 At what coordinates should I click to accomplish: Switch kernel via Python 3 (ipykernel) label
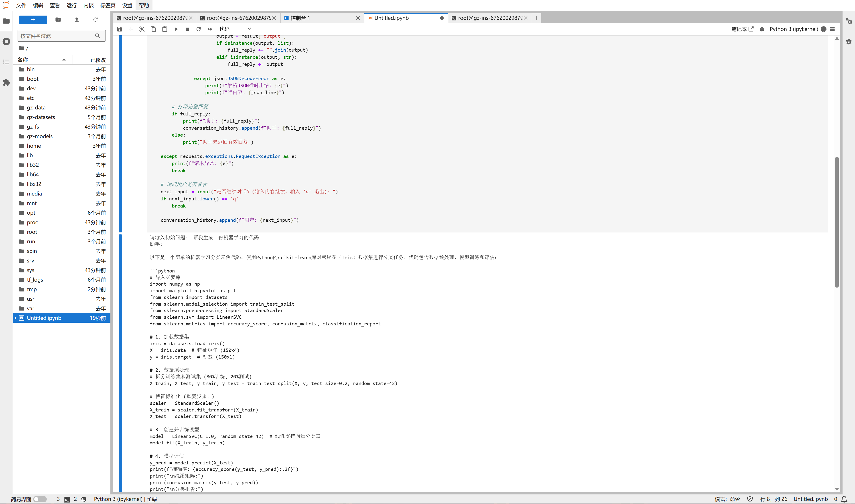794,29
